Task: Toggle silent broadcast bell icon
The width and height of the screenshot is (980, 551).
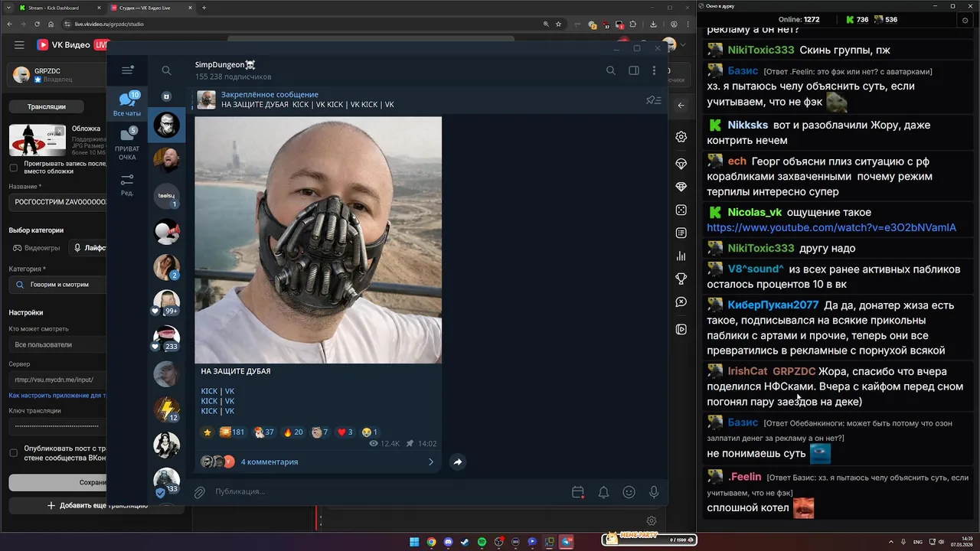Action: coord(603,492)
